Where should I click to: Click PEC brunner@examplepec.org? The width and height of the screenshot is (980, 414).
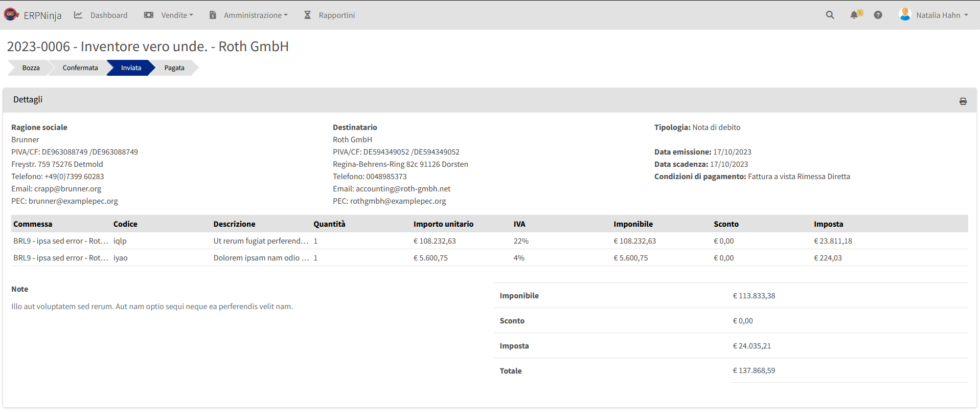(x=73, y=201)
